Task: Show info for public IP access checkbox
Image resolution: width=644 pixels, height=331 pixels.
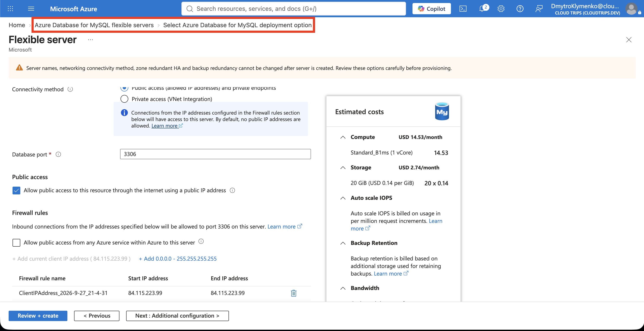Action: pyautogui.click(x=232, y=190)
